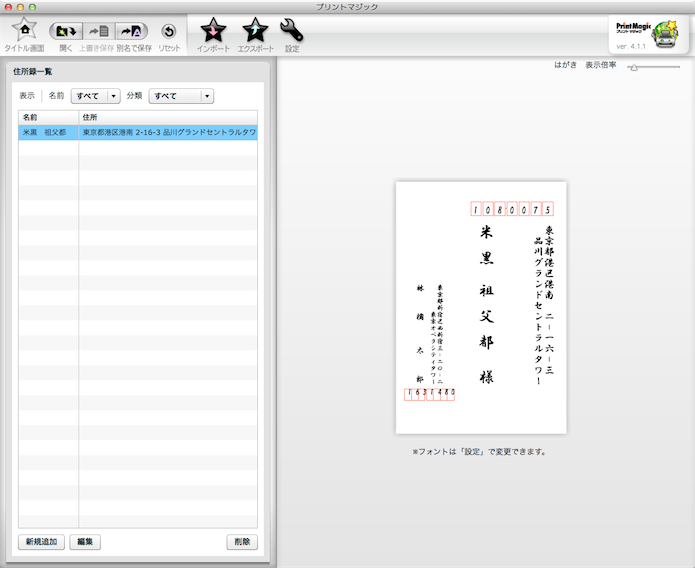Click the recipient postal code 1080075 boxes

pos(511,210)
